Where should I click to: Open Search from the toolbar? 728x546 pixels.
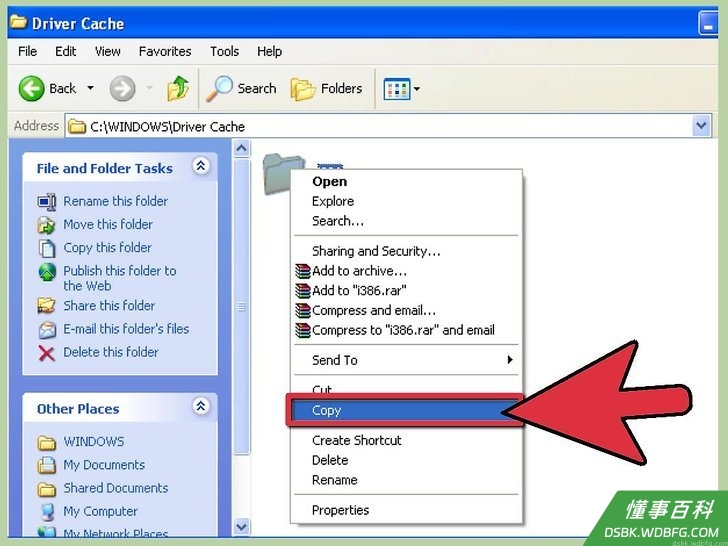[241, 88]
